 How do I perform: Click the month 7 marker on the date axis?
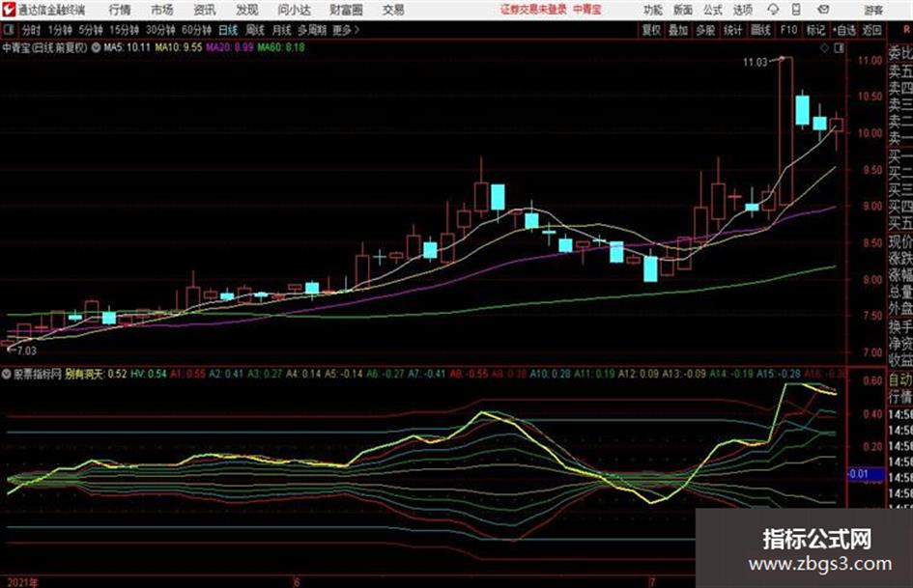click(652, 582)
